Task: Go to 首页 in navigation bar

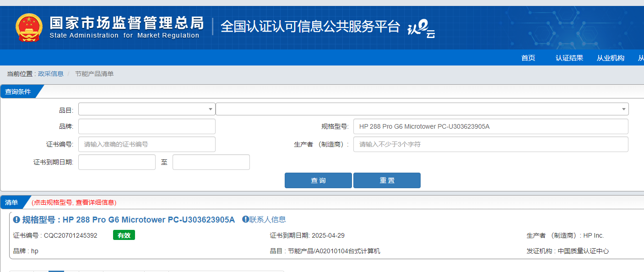Action: [528, 58]
